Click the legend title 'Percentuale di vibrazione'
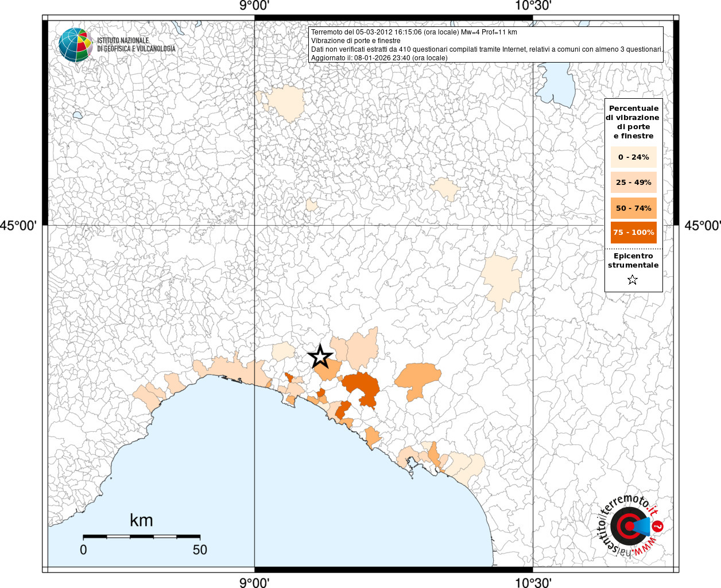The image size is (721, 588). [x=633, y=122]
